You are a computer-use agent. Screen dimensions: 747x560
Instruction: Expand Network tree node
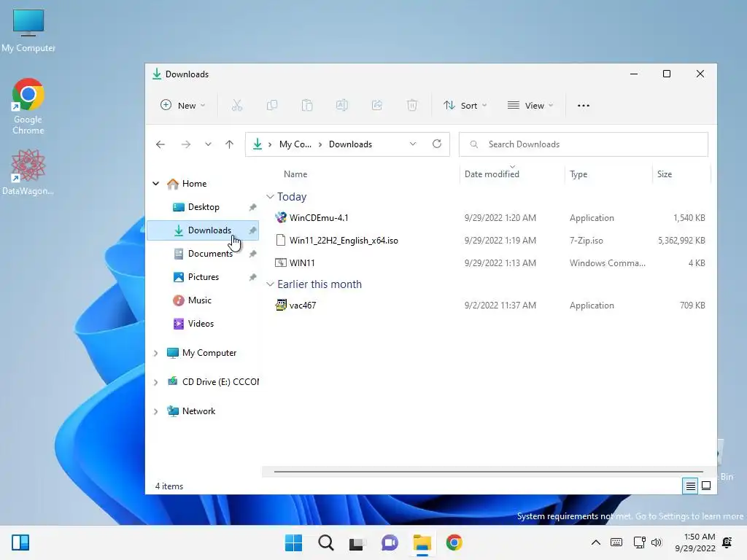[x=156, y=411]
